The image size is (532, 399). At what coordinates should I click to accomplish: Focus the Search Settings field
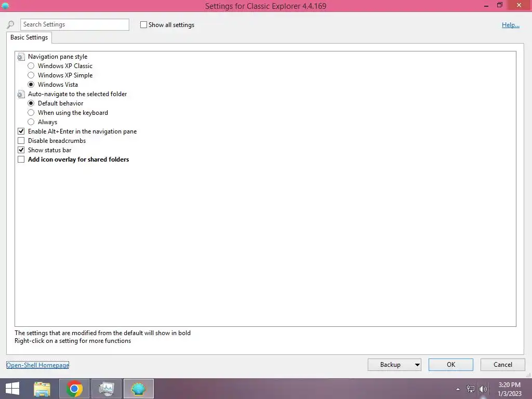pos(75,24)
